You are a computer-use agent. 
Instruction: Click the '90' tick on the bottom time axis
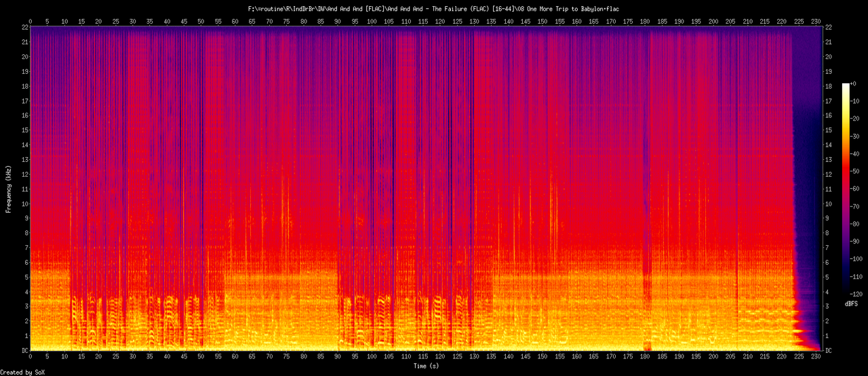click(337, 357)
